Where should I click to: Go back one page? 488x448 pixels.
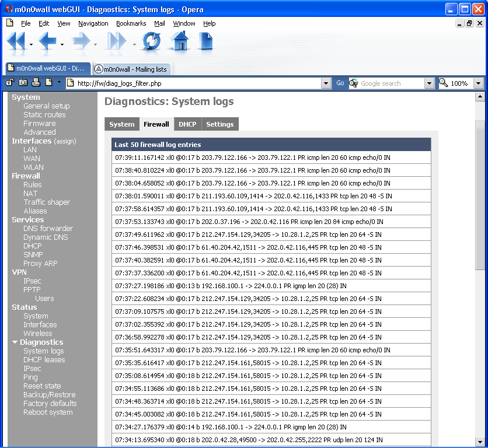47,41
